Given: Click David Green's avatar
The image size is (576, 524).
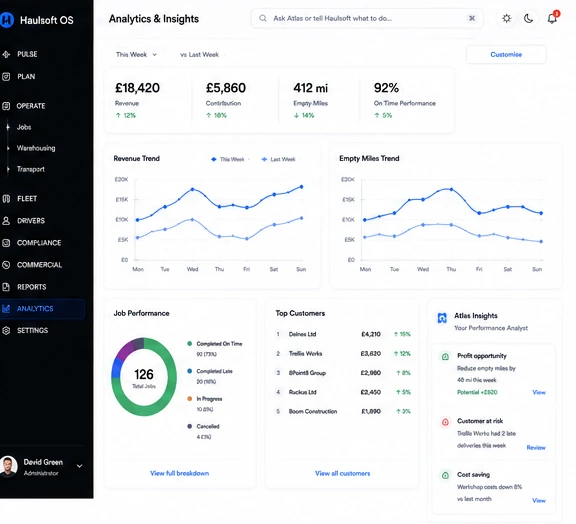Looking at the screenshot, I should click(x=8, y=466).
